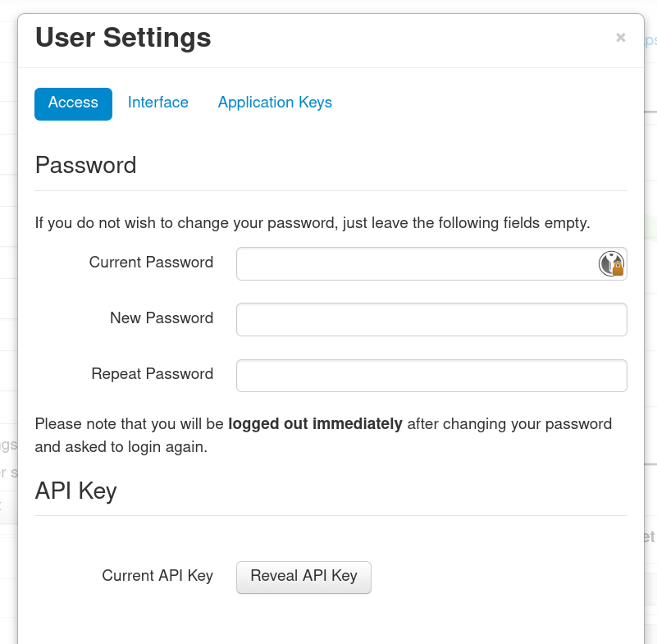
Task: Dismiss User Settings via the X icon
Action: pos(621,37)
